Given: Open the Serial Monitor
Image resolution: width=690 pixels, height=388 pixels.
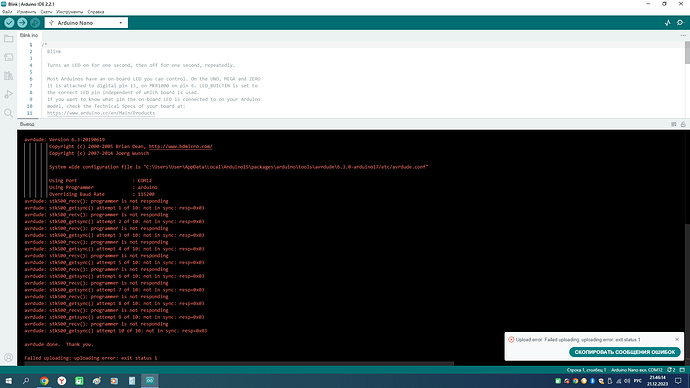Looking at the screenshot, I should (680, 22).
